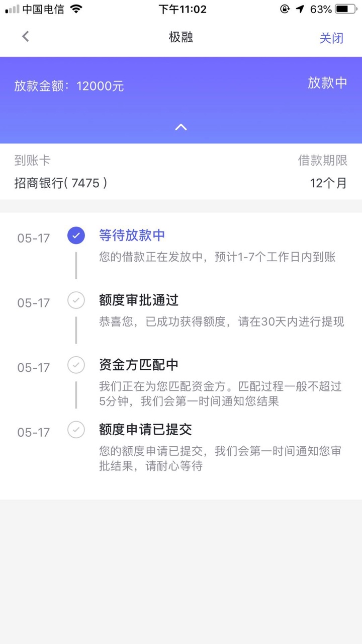This screenshot has width=362, height=644.
Task: Tap the 放款金额：12000元 text
Action: pos(69,86)
